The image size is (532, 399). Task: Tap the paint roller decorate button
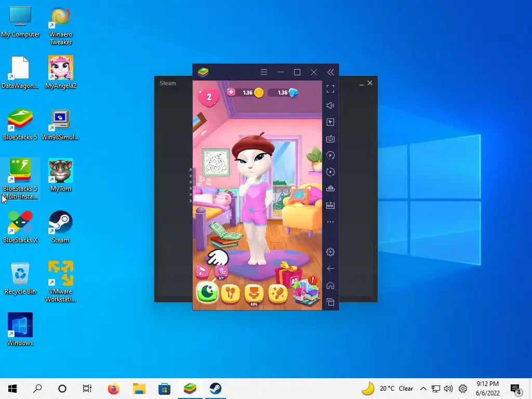click(202, 271)
